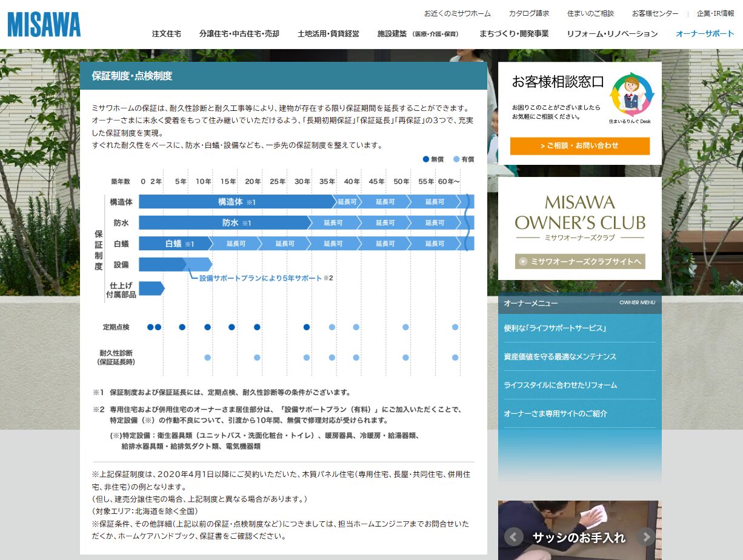Screen dimensions: 743x560
Task: Open お客様センター link
Action: coord(655,13)
